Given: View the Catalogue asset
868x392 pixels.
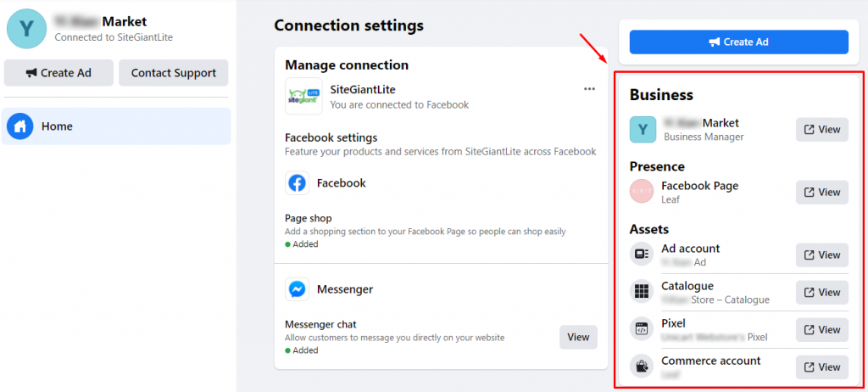Looking at the screenshot, I should pos(822,292).
